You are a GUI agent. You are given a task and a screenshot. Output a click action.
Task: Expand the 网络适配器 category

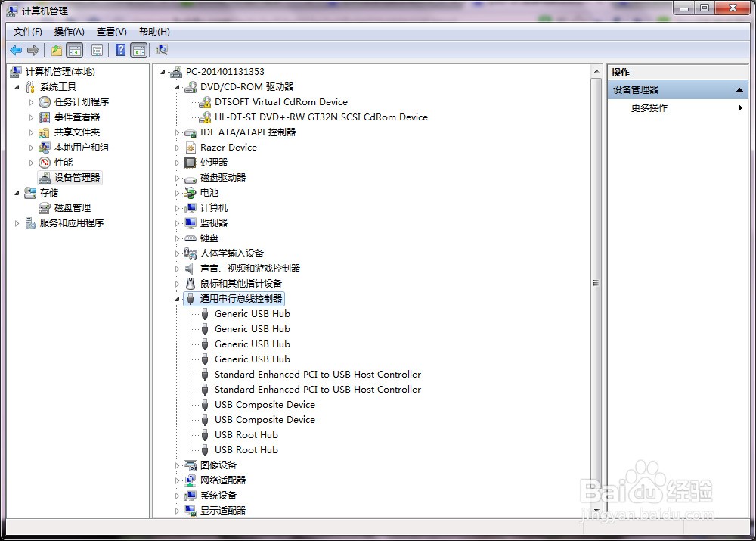coord(178,480)
